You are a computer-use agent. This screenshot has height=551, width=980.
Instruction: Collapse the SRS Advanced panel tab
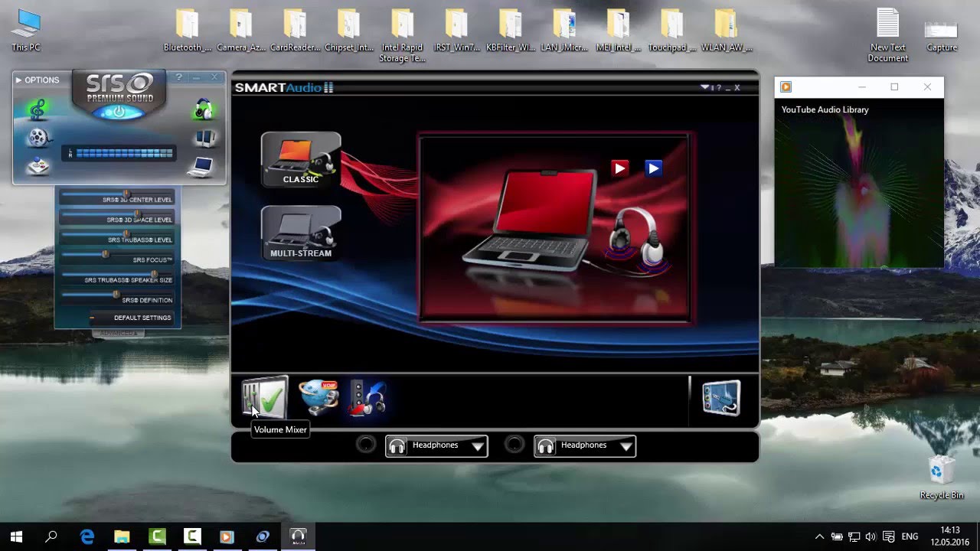coord(118,334)
